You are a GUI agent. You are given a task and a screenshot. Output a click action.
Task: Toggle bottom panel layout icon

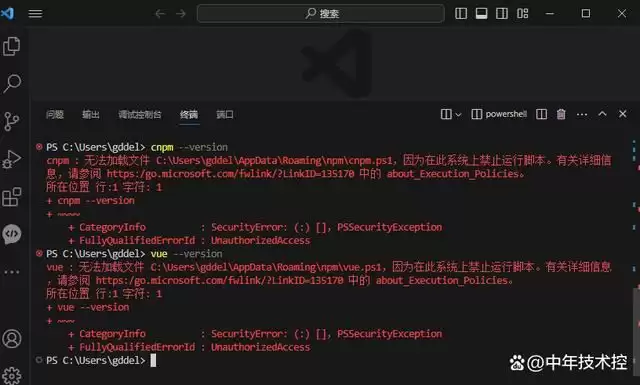(x=481, y=13)
